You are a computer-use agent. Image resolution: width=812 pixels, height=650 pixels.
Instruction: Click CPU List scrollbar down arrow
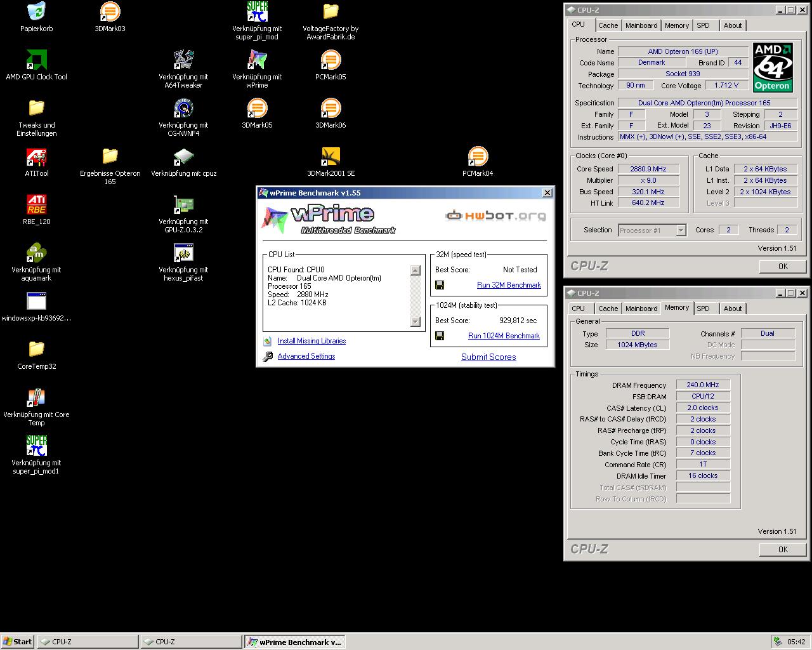click(416, 322)
